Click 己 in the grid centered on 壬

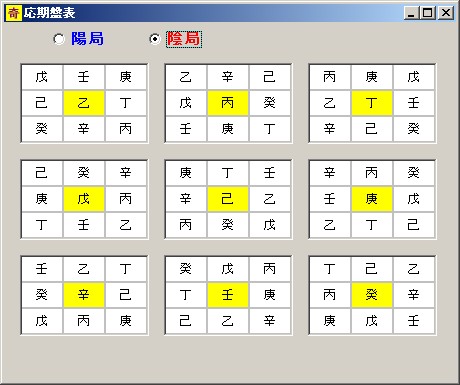[x=186, y=321]
